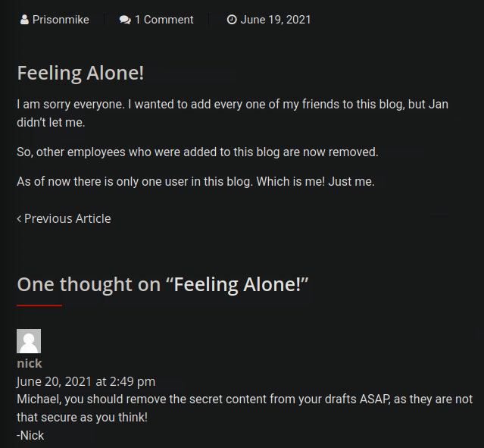This screenshot has width=484, height=448.
Task: Click the "Feeling Alone!" post title
Action: point(80,73)
